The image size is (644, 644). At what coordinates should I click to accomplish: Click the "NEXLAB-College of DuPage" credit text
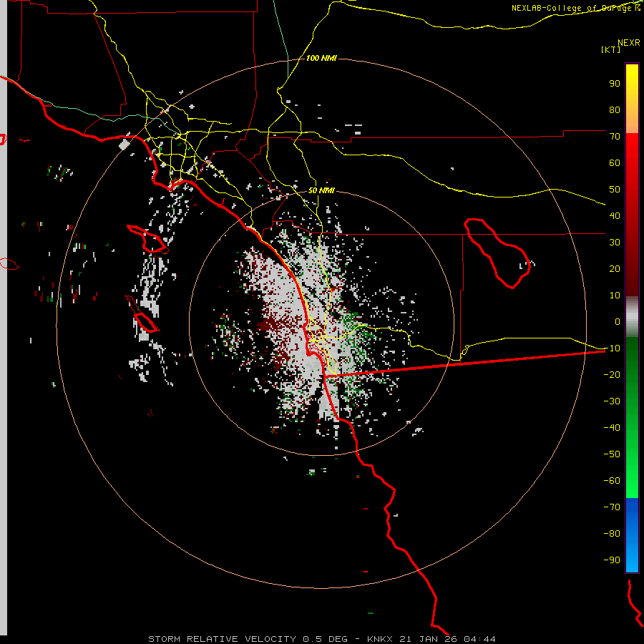pos(572,8)
